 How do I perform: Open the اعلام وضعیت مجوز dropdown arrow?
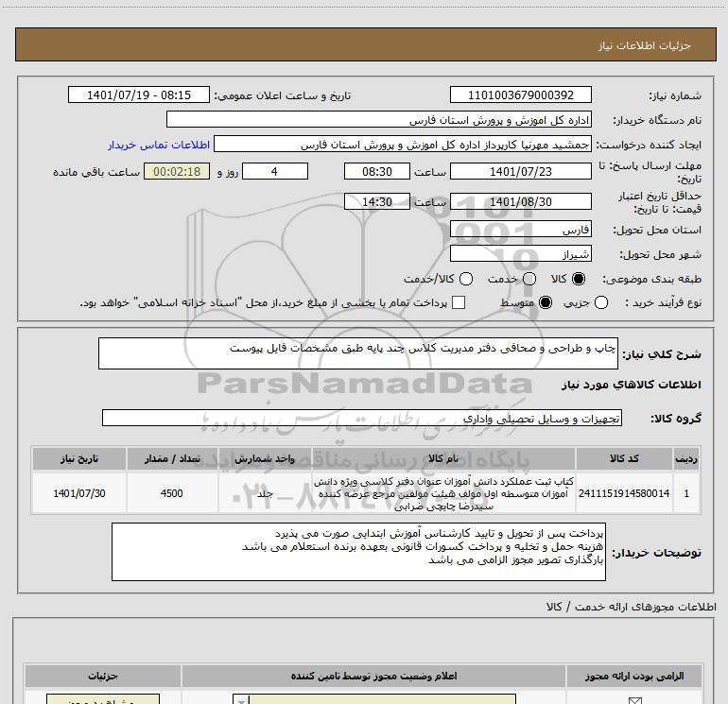tap(241, 700)
